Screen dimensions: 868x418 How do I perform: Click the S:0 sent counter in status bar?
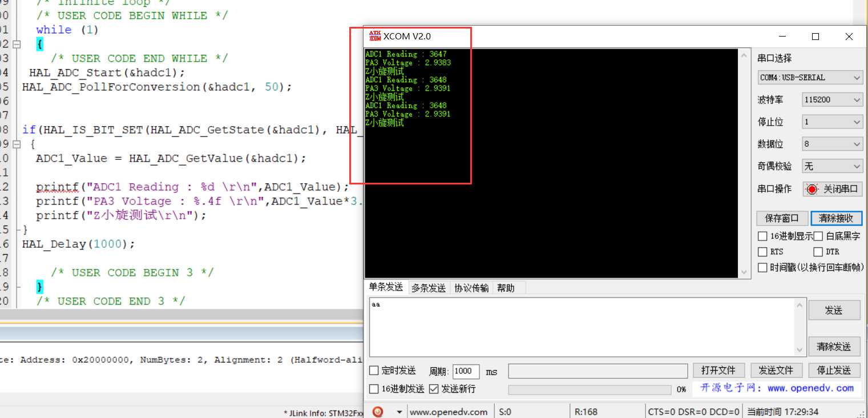505,412
